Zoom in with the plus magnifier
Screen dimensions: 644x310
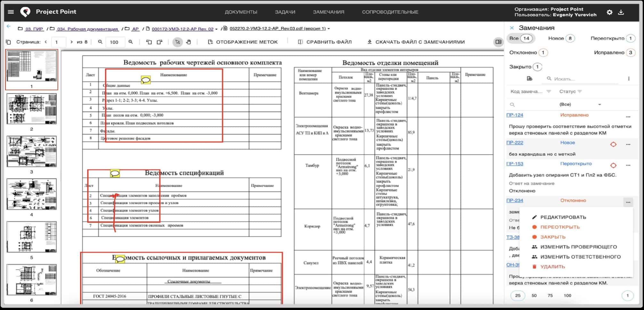[131, 42]
